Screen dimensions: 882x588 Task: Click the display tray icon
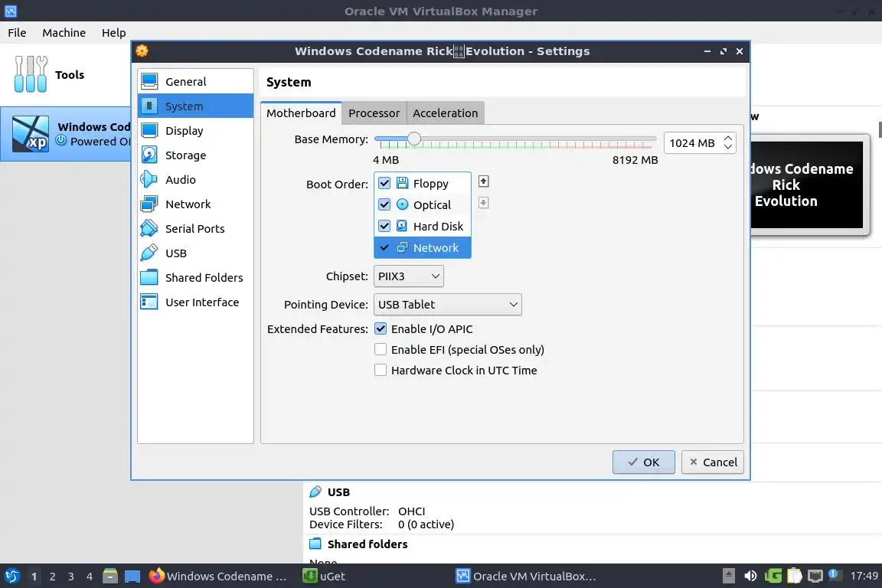tap(815, 576)
